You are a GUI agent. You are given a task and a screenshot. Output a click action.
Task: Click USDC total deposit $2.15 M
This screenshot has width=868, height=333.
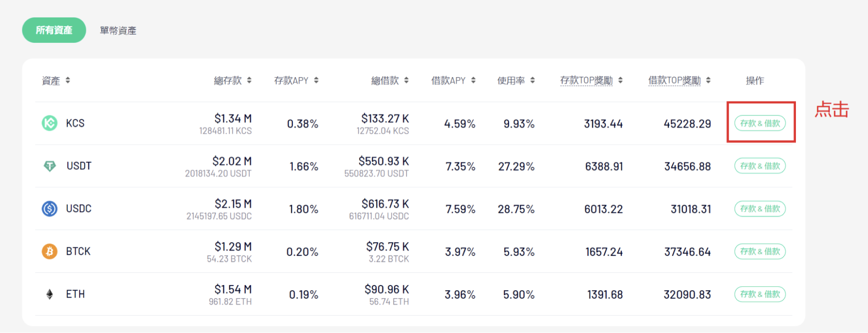[x=233, y=204]
